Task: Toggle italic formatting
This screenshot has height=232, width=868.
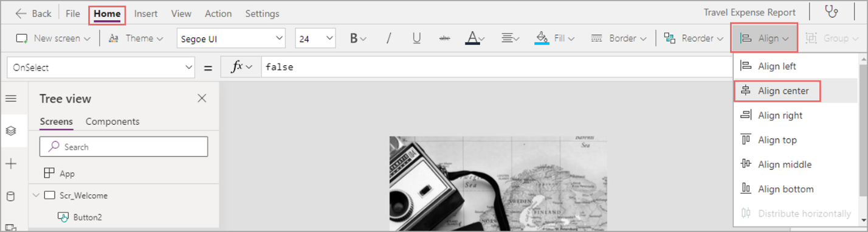Action: [x=388, y=38]
